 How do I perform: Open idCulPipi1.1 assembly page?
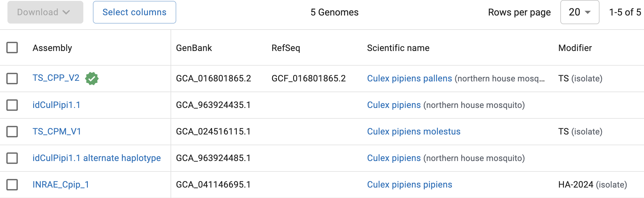(56, 105)
